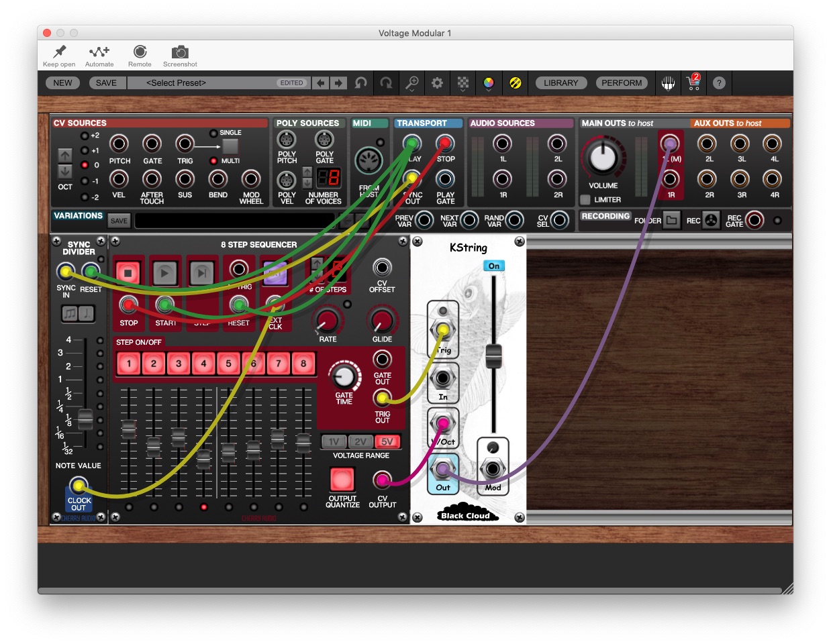This screenshot has height=644, width=831.
Task: Toggle the Single/Multi trigger switch
Action: 230,146
